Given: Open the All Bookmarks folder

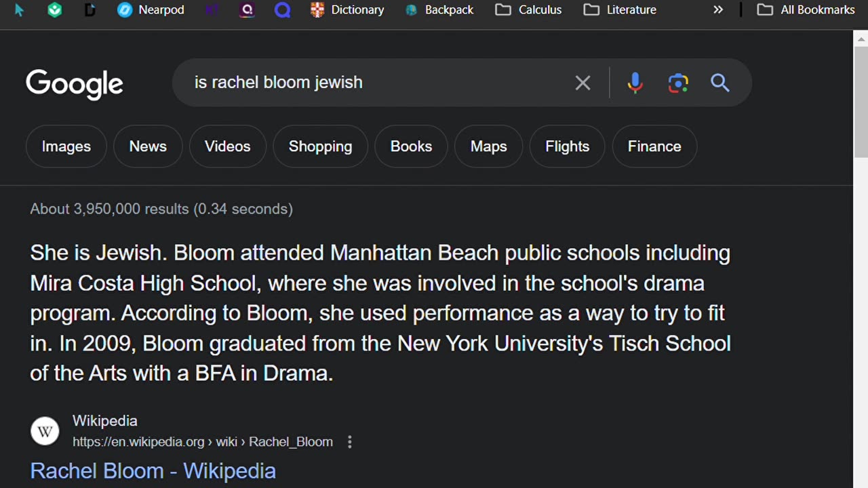Looking at the screenshot, I should [806, 9].
